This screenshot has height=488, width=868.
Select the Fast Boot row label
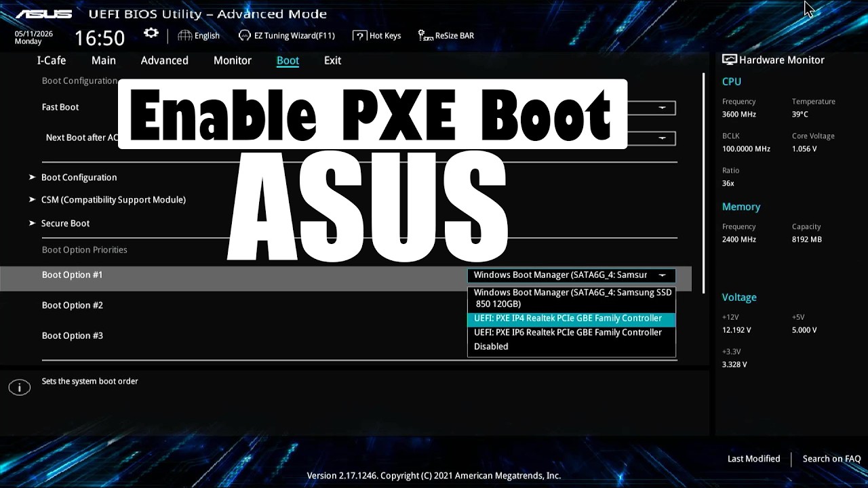60,107
